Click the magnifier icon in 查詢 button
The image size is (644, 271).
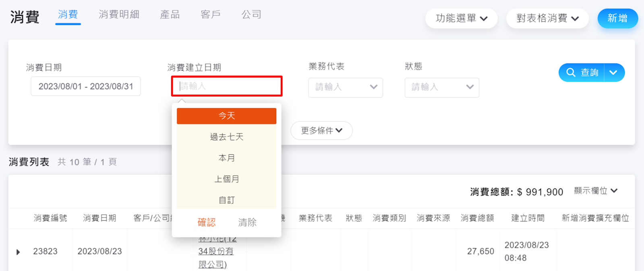point(570,72)
